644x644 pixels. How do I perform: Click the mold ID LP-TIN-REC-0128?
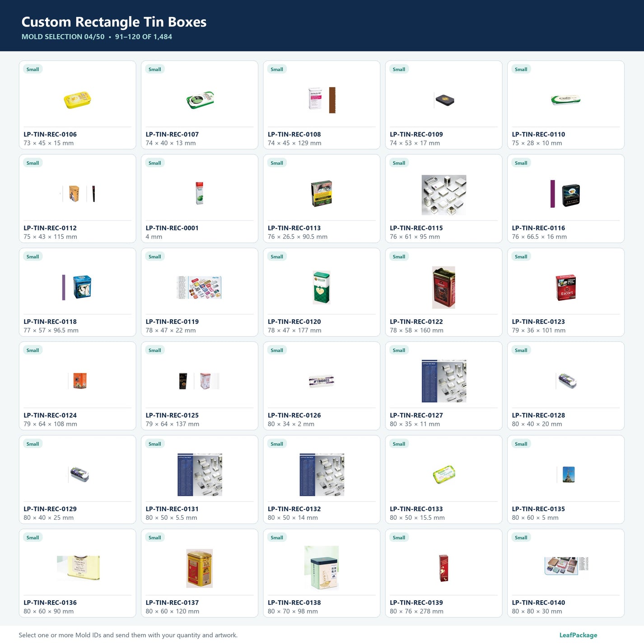[x=538, y=415]
